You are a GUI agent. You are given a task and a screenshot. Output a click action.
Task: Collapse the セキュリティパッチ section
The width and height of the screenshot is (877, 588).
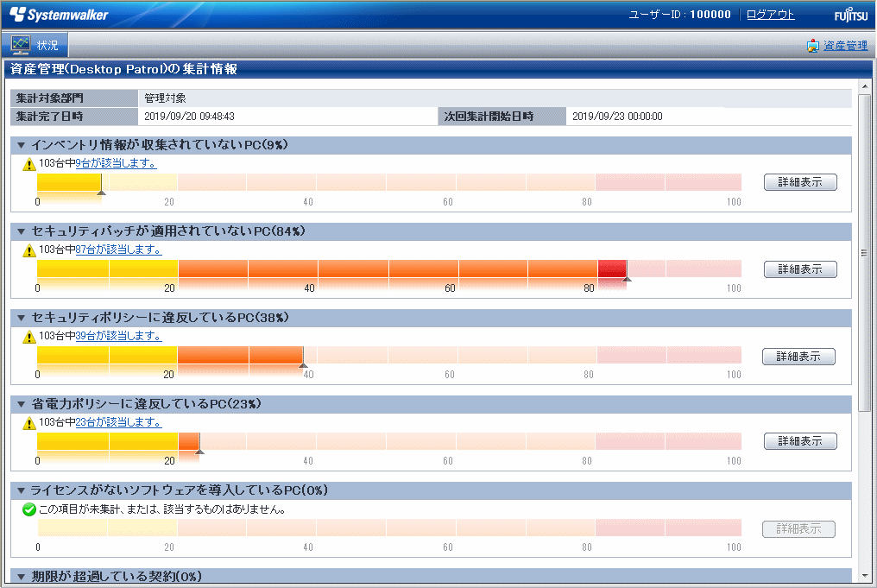point(22,231)
